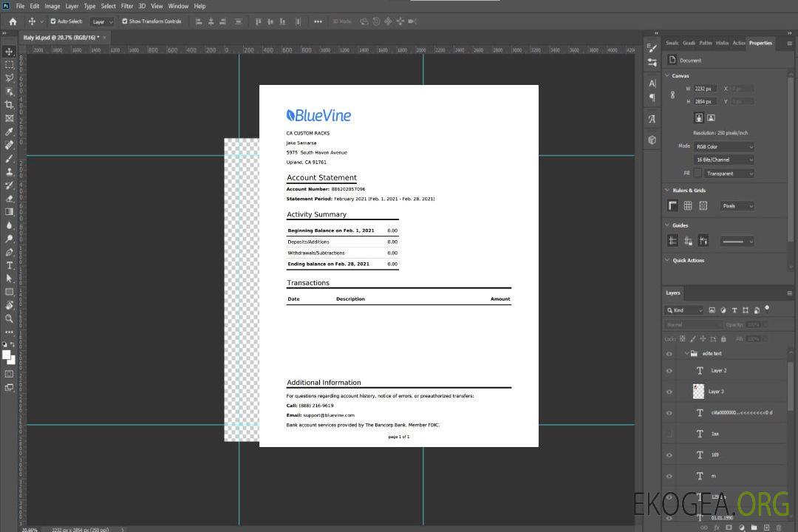The image size is (798, 532).
Task: Open the 16 Bits/Channel dropdown
Action: point(723,160)
